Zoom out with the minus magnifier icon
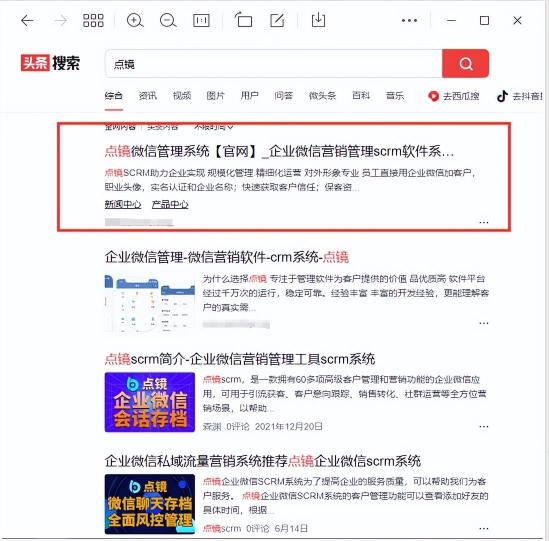 coord(168,21)
